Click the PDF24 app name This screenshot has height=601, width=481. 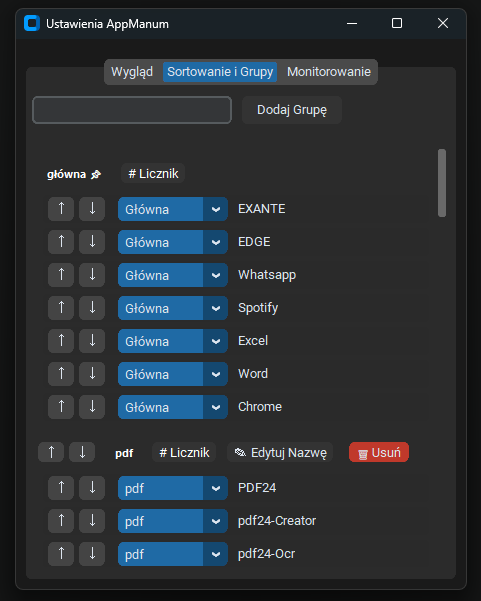coord(257,488)
